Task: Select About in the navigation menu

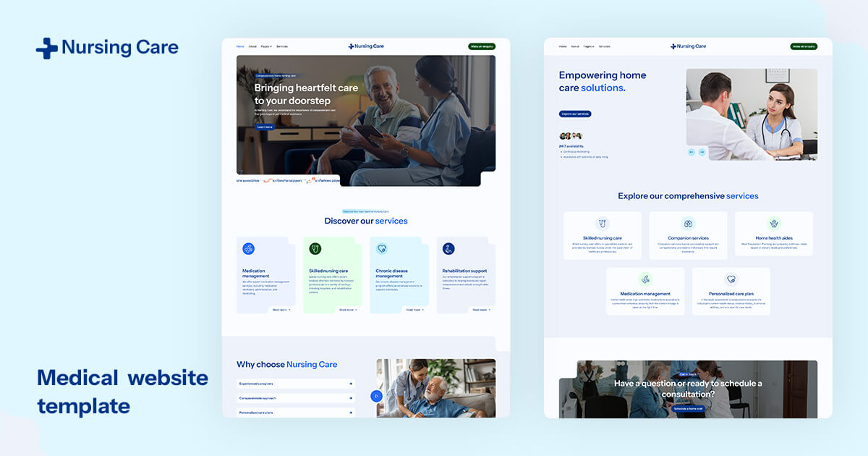Action: [x=252, y=46]
